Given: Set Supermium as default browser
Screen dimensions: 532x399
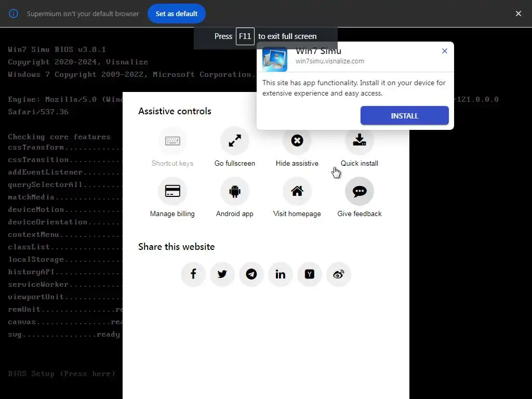Looking at the screenshot, I should [177, 14].
